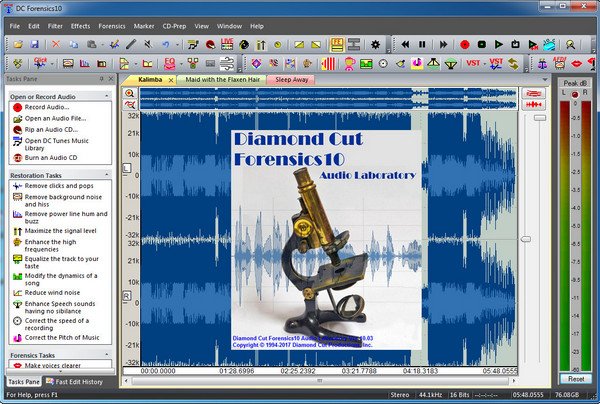Open the Undo history dropdown arrow
The height and width of the screenshot is (404, 600).
177,45
